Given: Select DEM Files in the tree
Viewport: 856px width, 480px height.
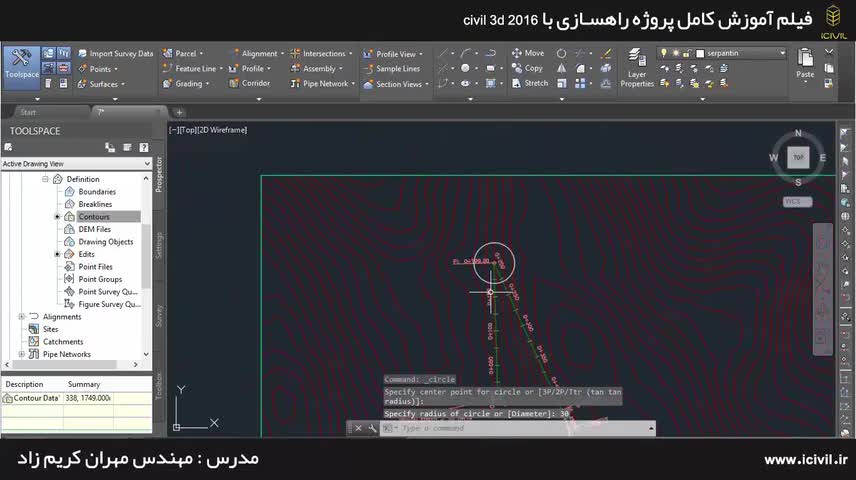Looking at the screenshot, I should (94, 229).
